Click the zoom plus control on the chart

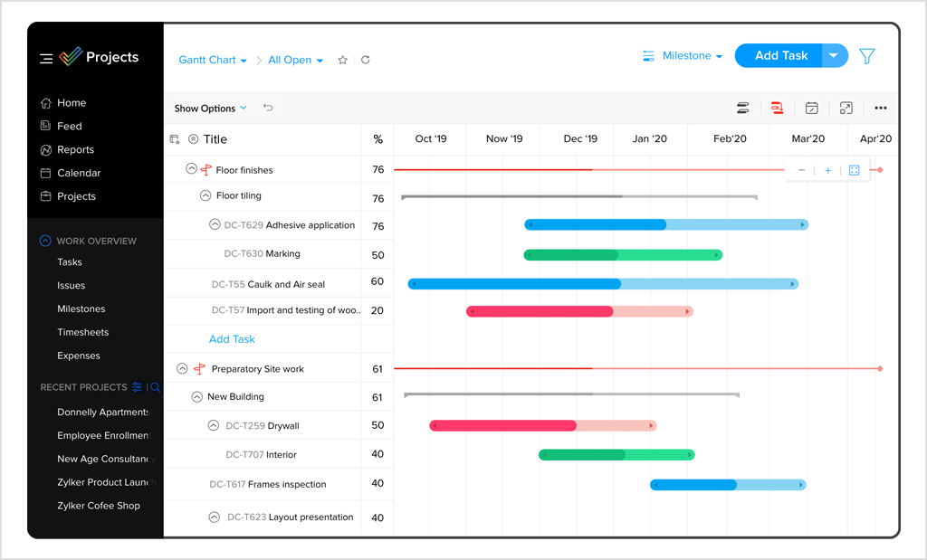click(x=828, y=169)
